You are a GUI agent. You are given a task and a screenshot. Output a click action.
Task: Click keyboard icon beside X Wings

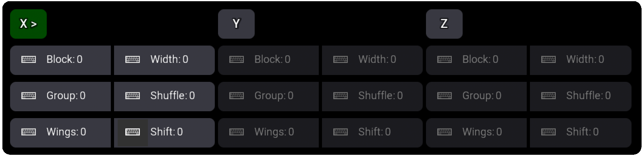pyautogui.click(x=28, y=132)
